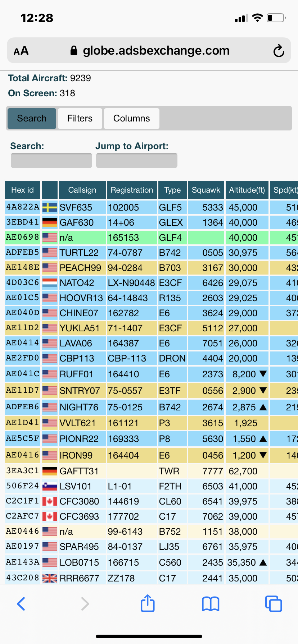The height and width of the screenshot is (644, 298).
Task: Tap the descending arrow in IRON99 row
Action: (263, 455)
